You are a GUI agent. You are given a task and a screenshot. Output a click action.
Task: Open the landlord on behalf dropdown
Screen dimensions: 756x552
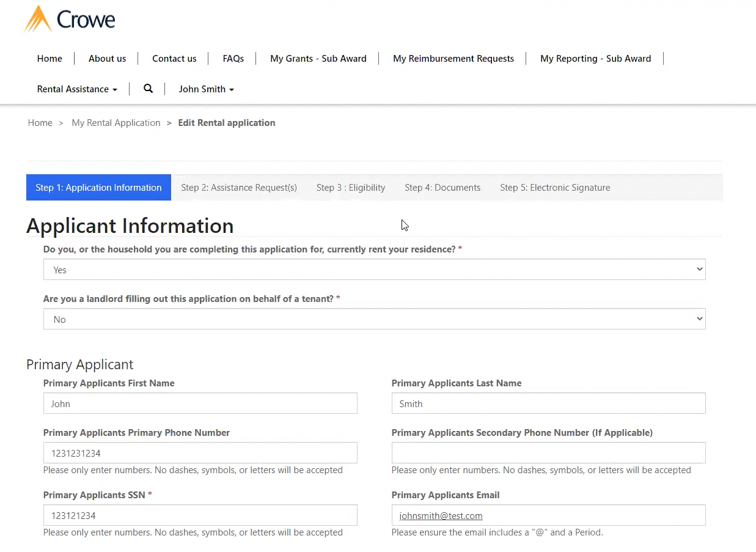pos(374,319)
